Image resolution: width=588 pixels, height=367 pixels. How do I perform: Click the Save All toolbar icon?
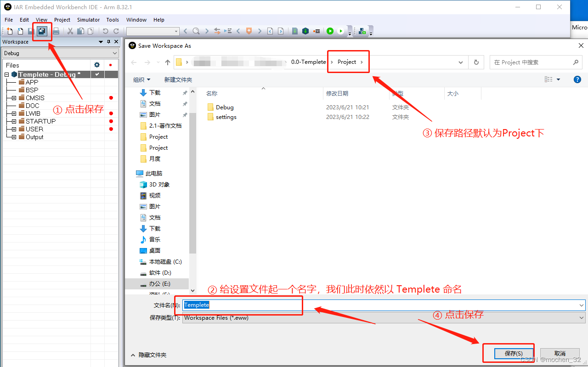pyautogui.click(x=42, y=31)
